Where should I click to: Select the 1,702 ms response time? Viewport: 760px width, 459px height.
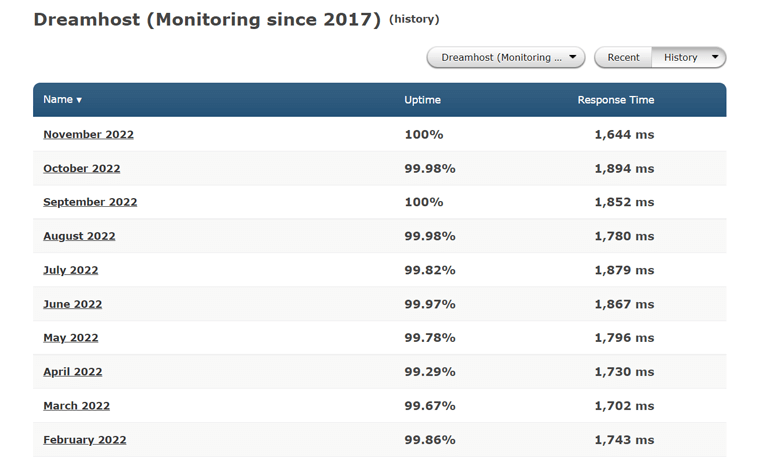coord(624,406)
